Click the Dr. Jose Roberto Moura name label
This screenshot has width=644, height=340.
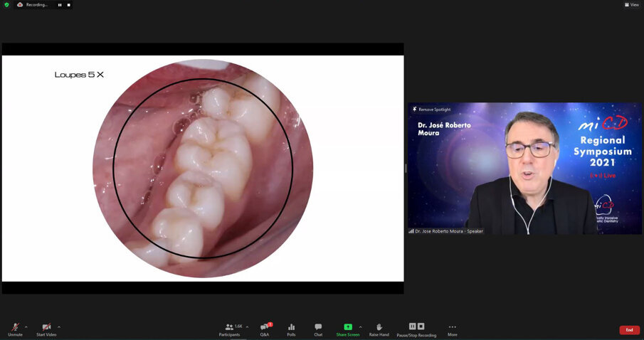(x=446, y=231)
